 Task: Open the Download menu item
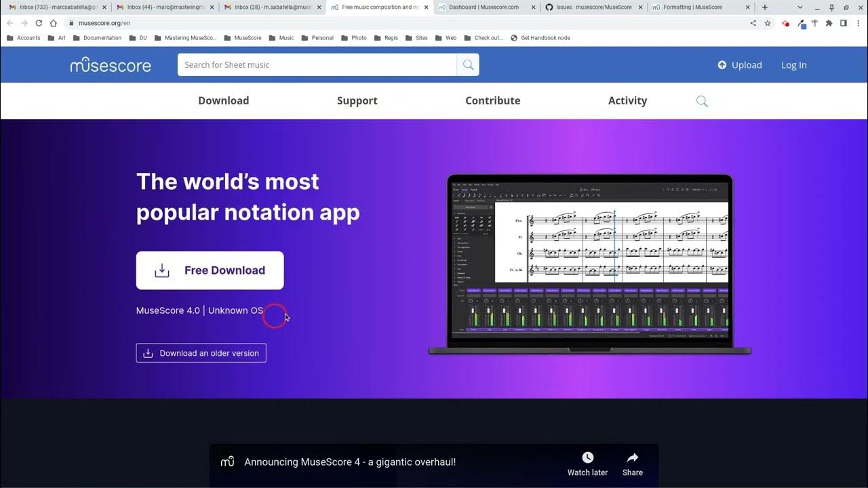click(224, 100)
